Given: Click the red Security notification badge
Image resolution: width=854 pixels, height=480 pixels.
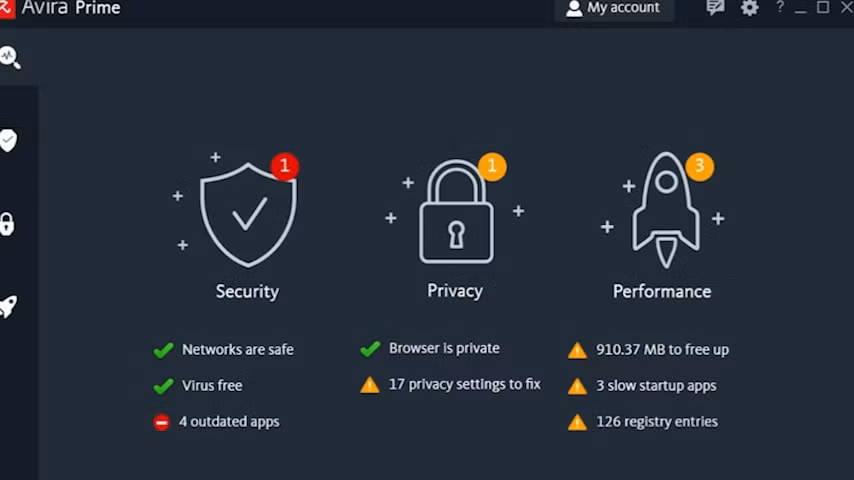Looking at the screenshot, I should tap(284, 166).
